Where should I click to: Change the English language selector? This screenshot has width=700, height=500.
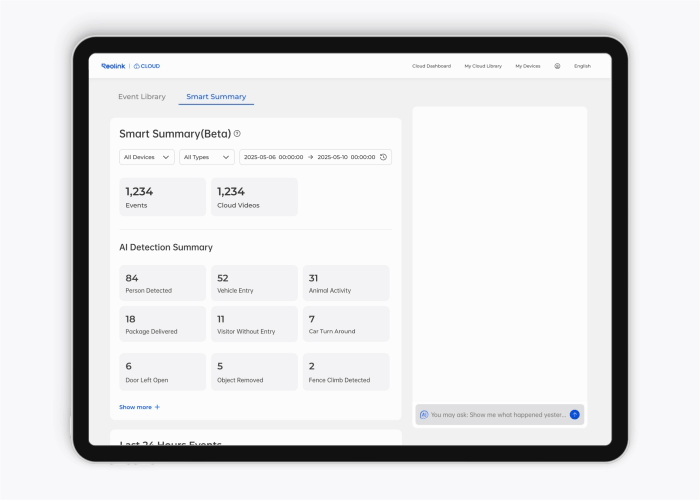[582, 66]
